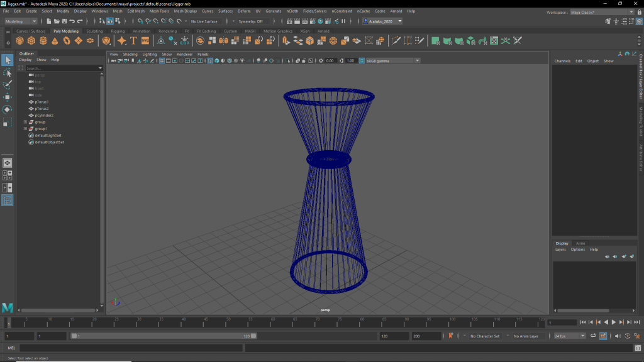
Task: Open the Mesh Tools menu
Action: pos(160,11)
